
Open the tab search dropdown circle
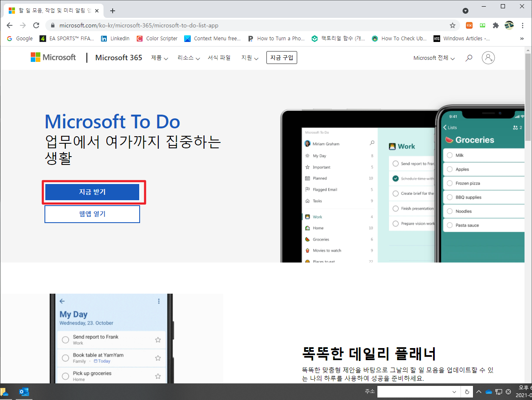pos(465,11)
